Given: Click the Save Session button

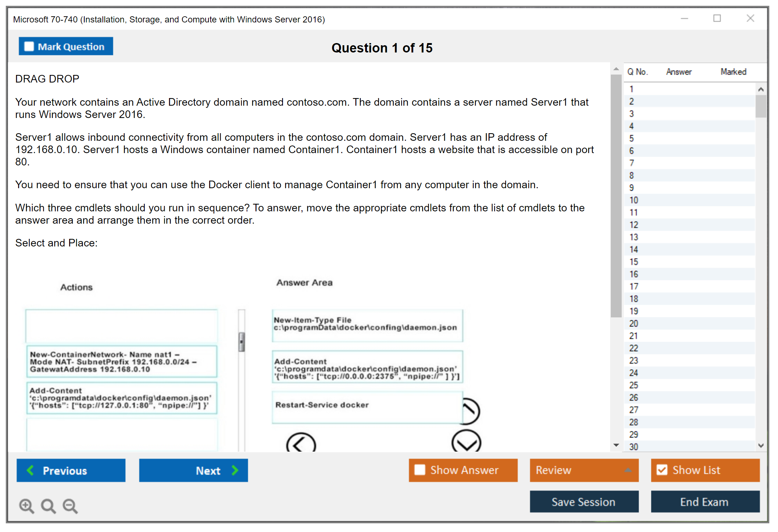Looking at the screenshot, I should [x=584, y=502].
